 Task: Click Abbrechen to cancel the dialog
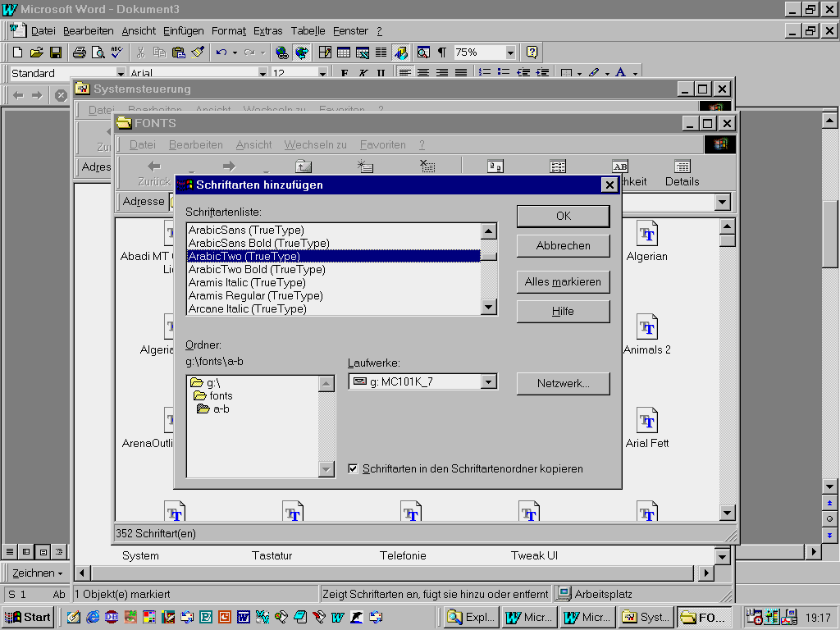[563, 246]
